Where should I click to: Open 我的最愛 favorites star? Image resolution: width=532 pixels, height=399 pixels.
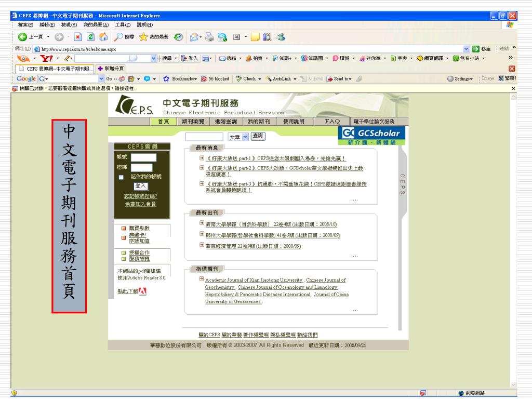143,37
